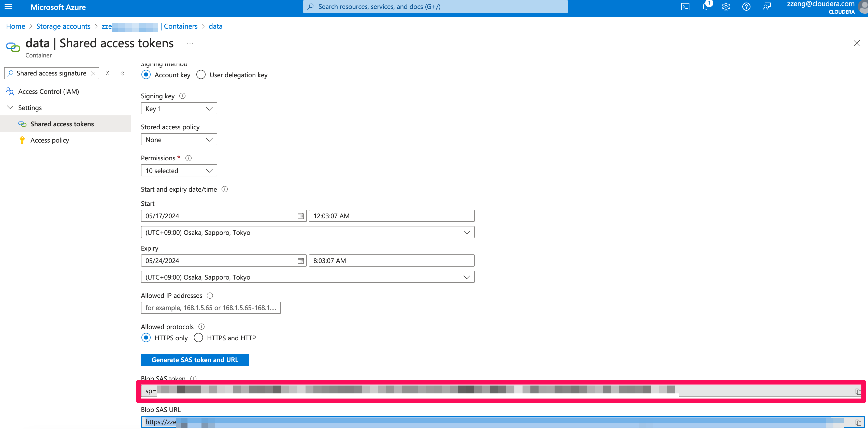Open the Help pane
The height and width of the screenshot is (429, 868).
coord(746,6)
